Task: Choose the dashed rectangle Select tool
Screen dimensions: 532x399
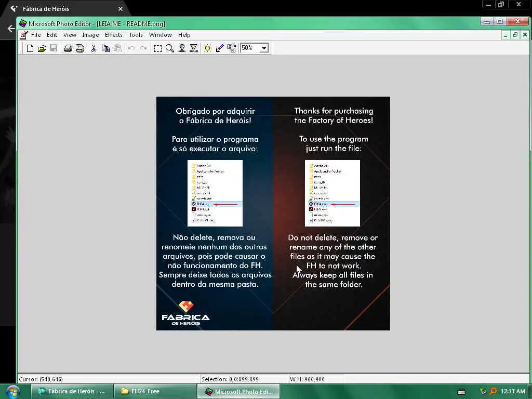Action: [x=158, y=48]
